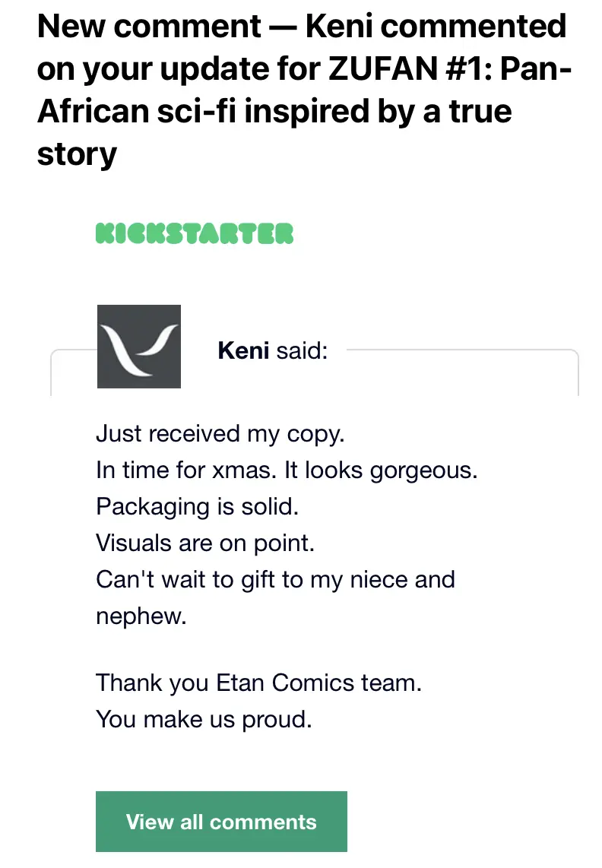Click the word "nephew." in the comment
602x868 pixels.
click(x=141, y=616)
